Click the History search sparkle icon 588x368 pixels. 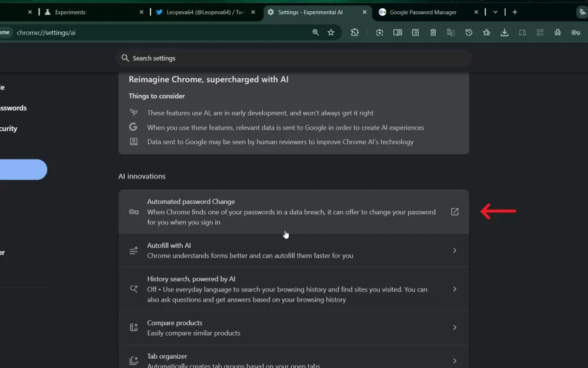coord(133,289)
